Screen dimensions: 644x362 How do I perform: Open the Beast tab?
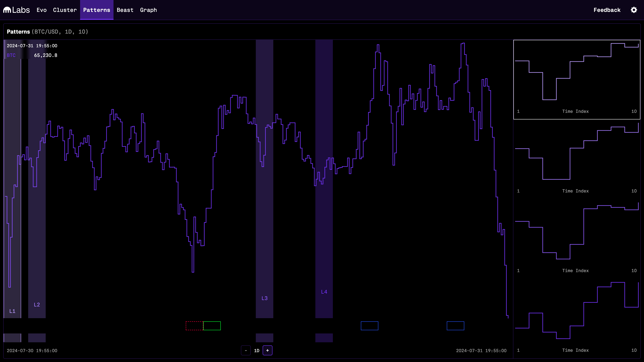pos(125,10)
